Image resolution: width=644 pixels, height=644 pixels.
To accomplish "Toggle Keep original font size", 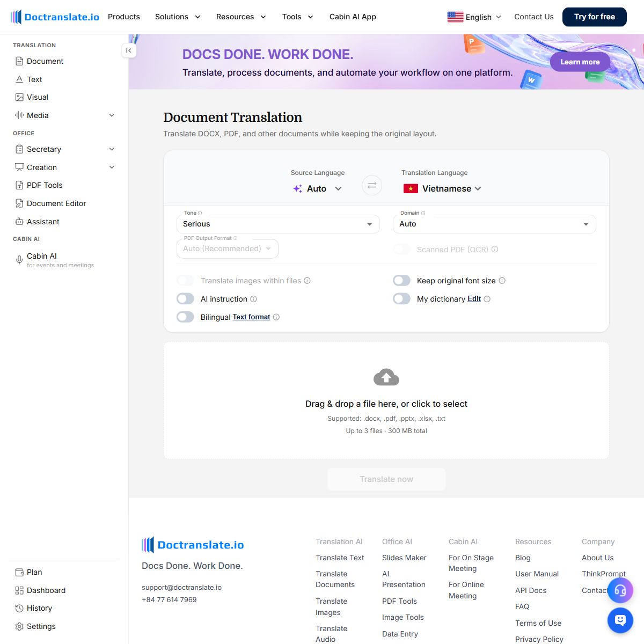I will click(401, 281).
